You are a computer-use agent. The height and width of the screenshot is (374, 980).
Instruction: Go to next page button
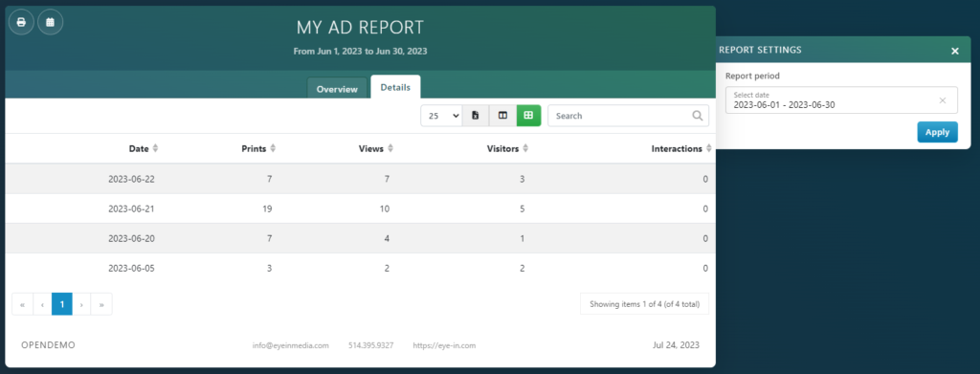point(81,304)
